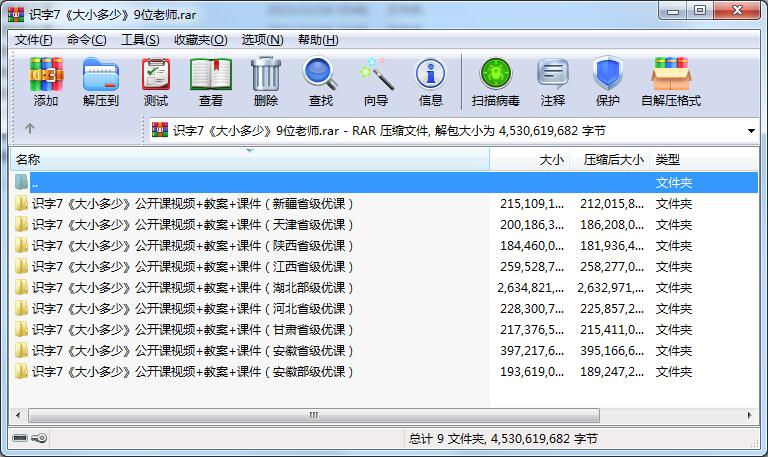768x457 pixels.
Task: Close the WinRAR window
Action: 737,11
